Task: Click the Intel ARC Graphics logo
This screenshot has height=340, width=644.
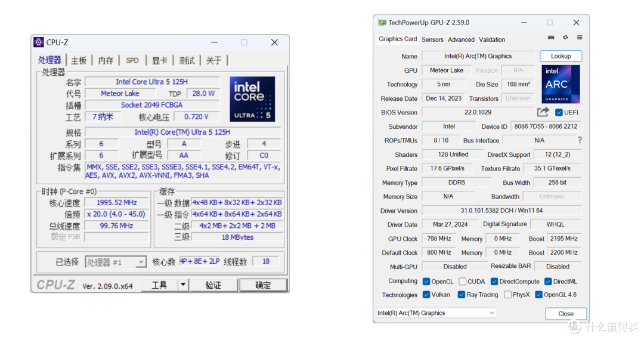Action: pos(561,84)
